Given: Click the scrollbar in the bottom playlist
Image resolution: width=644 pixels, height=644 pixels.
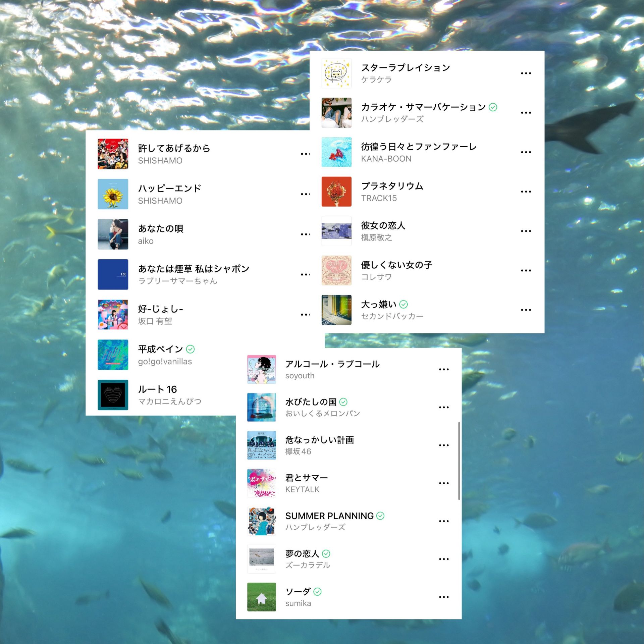Looking at the screenshot, I should click(x=459, y=461).
